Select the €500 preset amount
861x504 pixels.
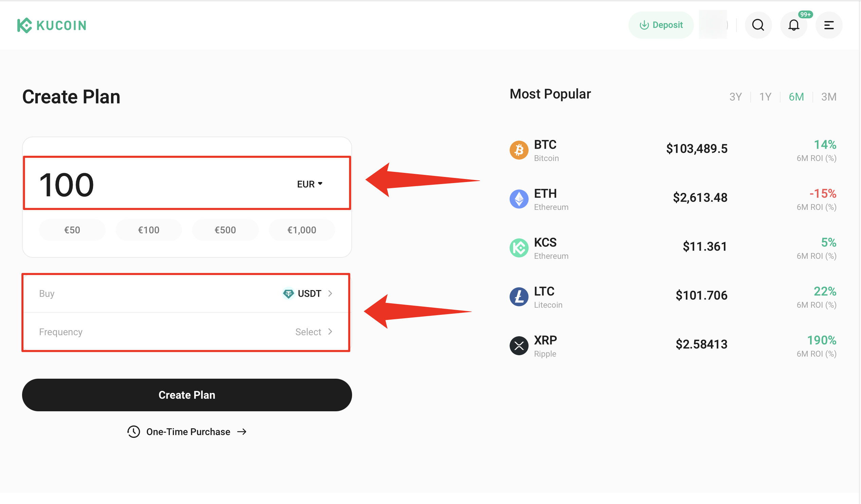[225, 230]
